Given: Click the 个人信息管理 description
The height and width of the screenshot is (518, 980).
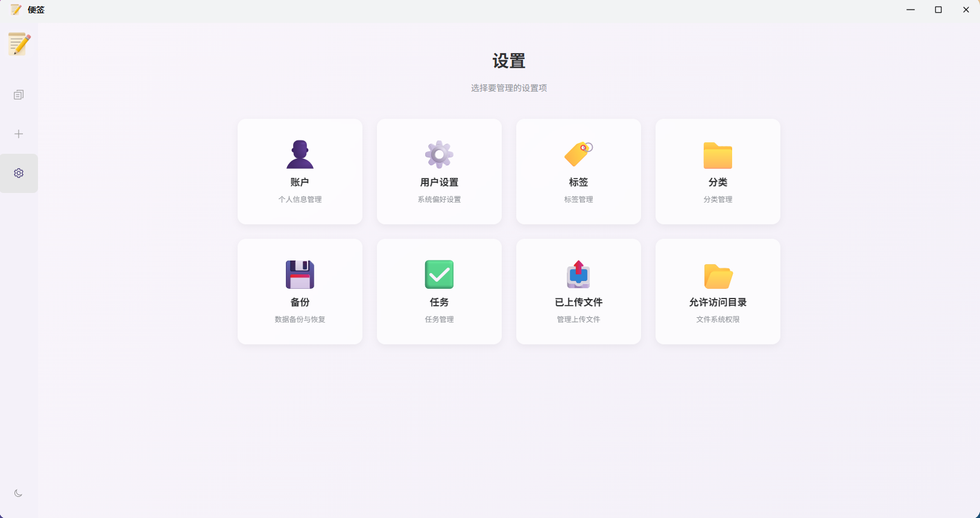Looking at the screenshot, I should 300,200.
